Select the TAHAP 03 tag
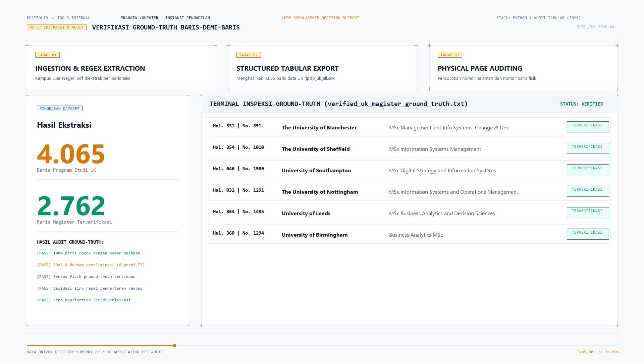The height and width of the screenshot is (362, 644). coord(450,55)
